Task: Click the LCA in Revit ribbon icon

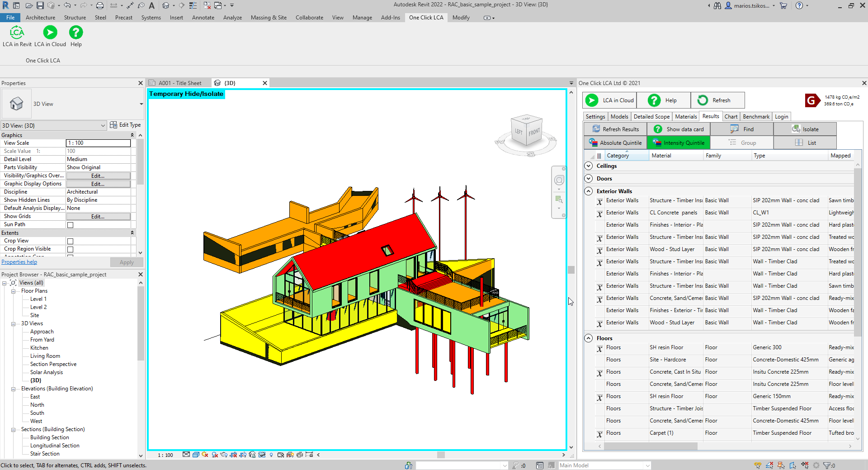Action: tap(17, 33)
